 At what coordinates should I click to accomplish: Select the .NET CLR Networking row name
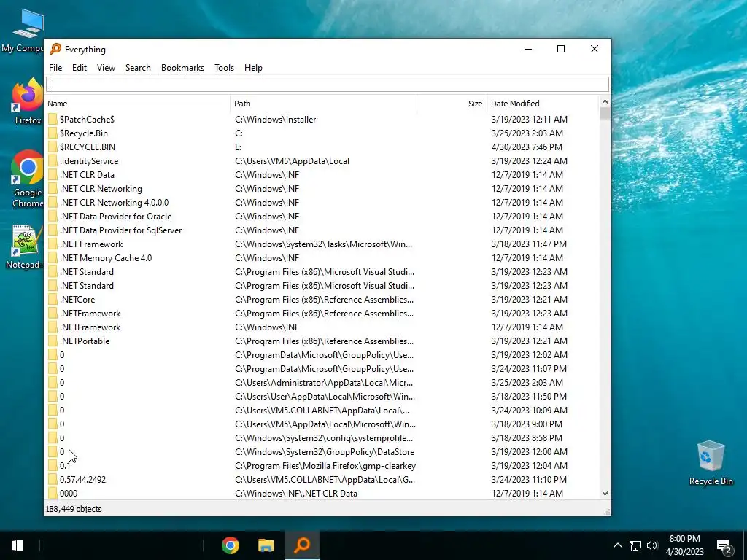pos(101,189)
